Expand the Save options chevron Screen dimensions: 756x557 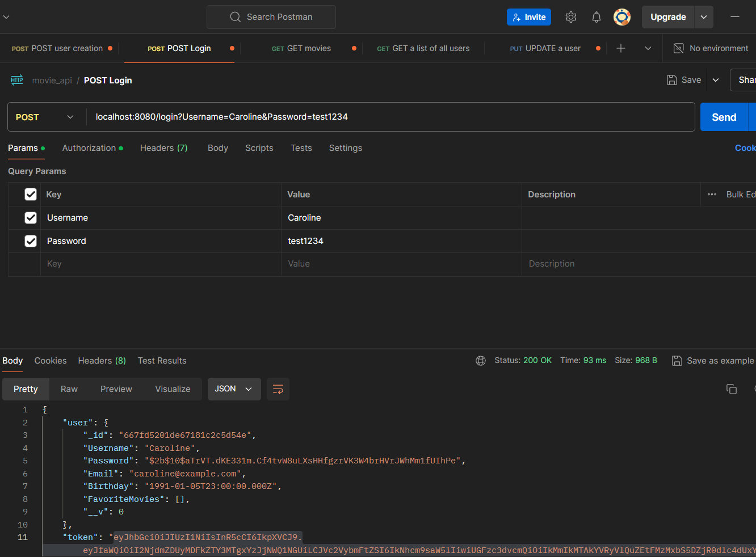coord(716,80)
